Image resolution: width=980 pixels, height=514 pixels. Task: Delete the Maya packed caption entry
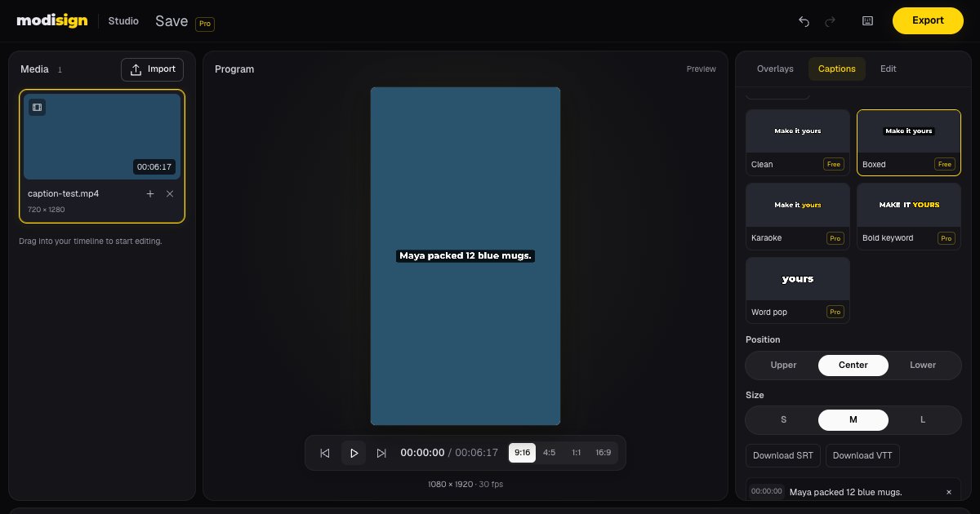click(949, 492)
